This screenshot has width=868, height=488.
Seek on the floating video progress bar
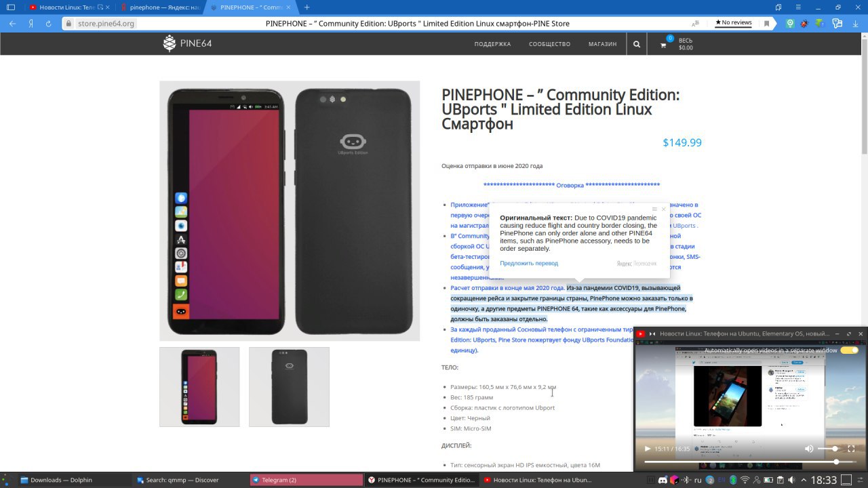click(x=751, y=462)
